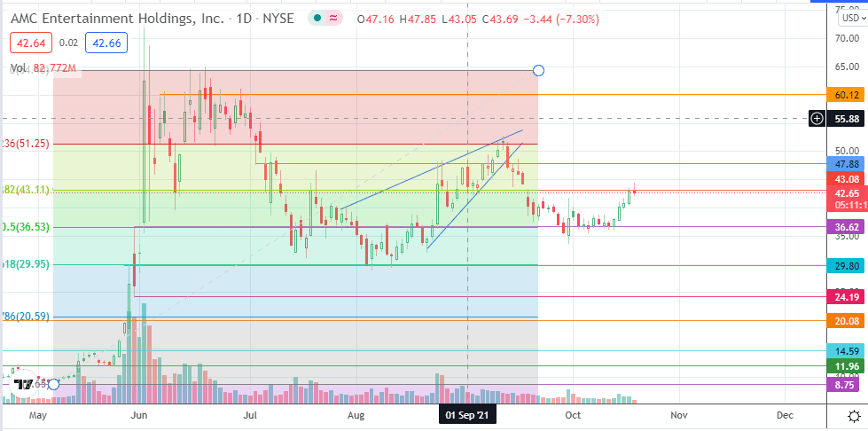This screenshot has height=431, width=868.
Task: Click the Oct label on time axis
Action: click(x=573, y=415)
